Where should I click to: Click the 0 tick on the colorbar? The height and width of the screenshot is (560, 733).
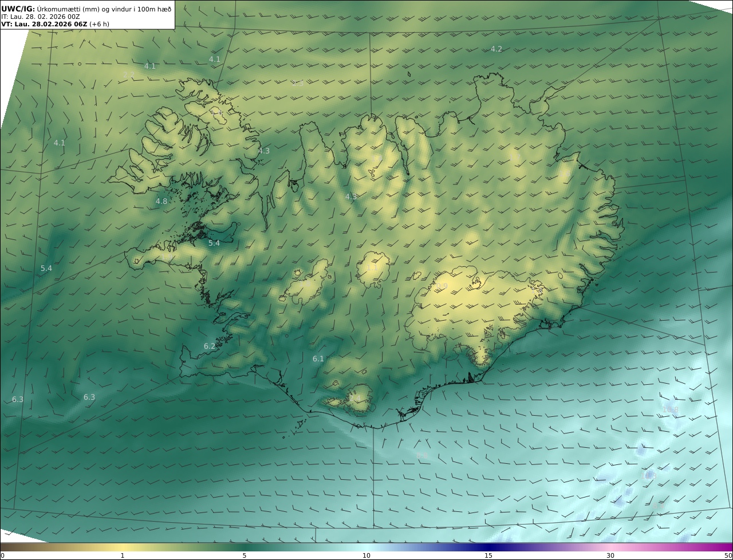[x=2, y=555]
